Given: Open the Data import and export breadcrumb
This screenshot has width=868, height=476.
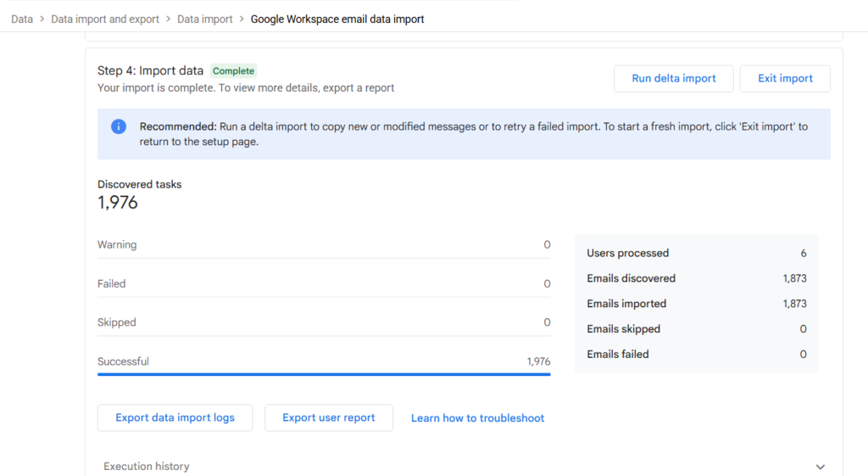Looking at the screenshot, I should click(x=105, y=20).
